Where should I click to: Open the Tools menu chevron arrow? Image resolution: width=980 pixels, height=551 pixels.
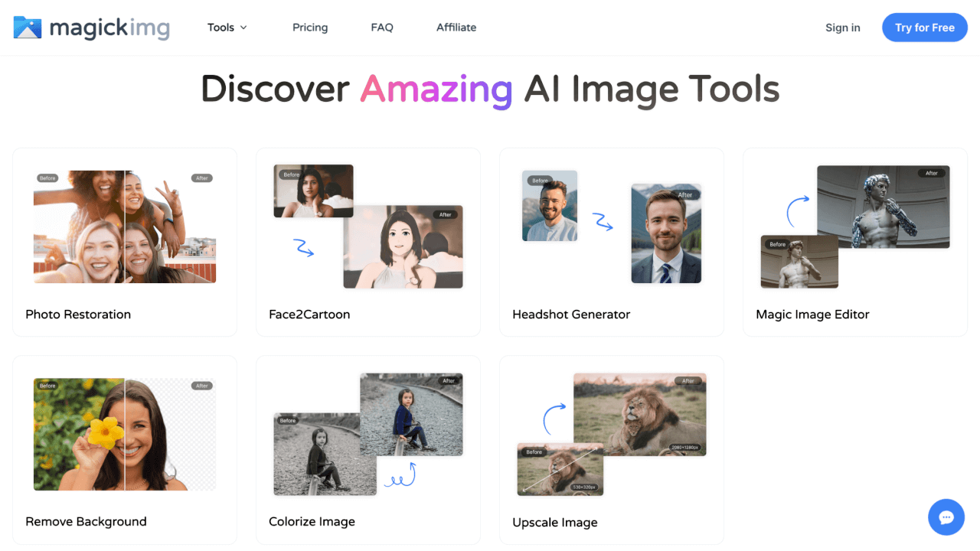point(246,28)
